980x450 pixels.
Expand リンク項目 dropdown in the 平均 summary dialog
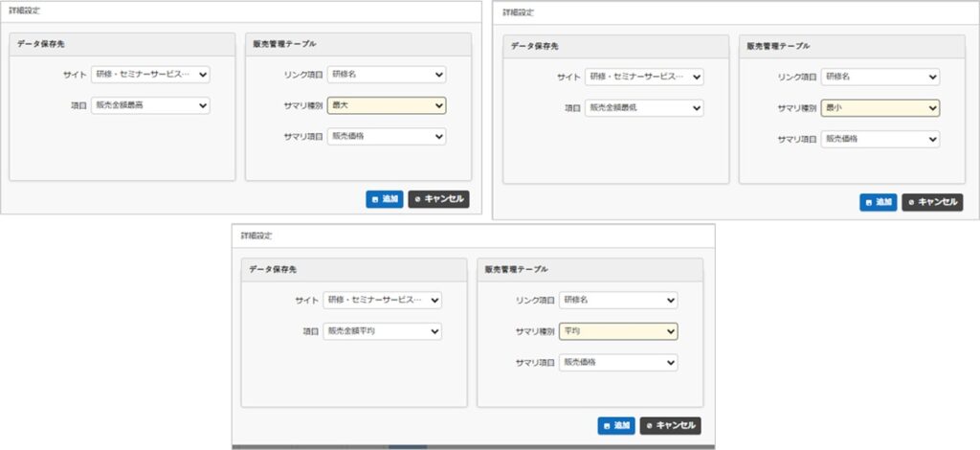pos(618,300)
